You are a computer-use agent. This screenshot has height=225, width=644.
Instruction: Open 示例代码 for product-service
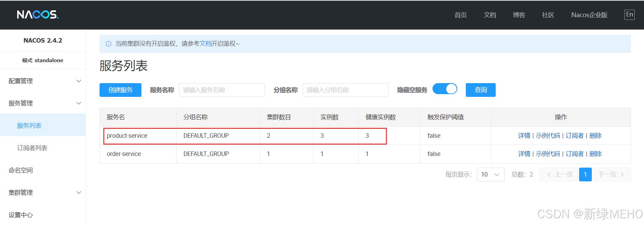pyautogui.click(x=548, y=136)
